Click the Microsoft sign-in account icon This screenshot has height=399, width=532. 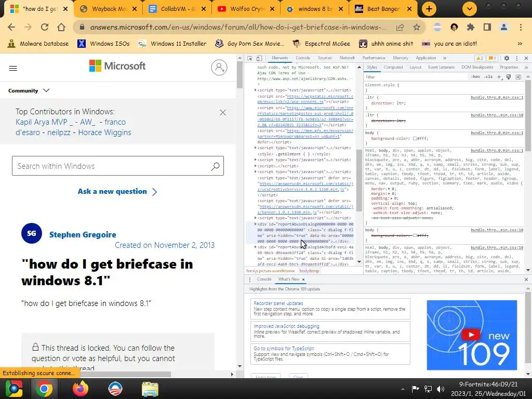[x=219, y=68]
